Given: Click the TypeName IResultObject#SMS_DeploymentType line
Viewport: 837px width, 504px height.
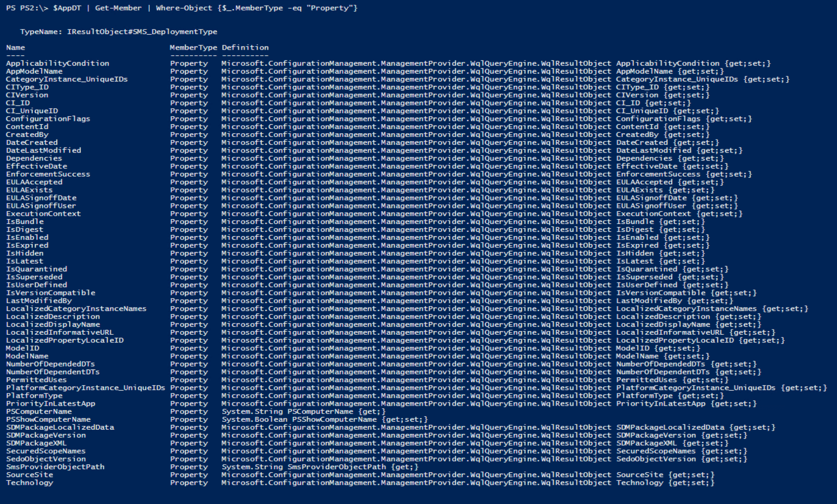Looking at the screenshot, I should tap(119, 31).
